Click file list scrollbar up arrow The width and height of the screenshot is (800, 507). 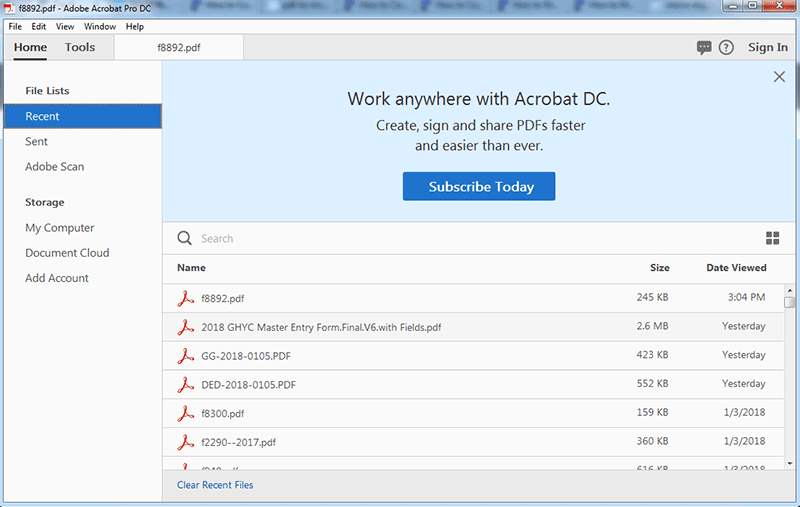point(789,290)
